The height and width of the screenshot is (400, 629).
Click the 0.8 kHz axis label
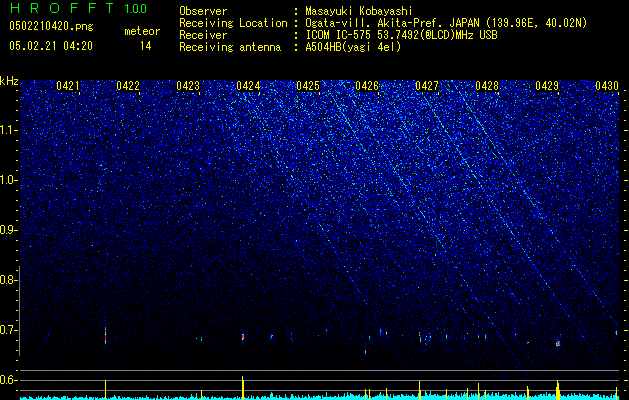coord(9,280)
